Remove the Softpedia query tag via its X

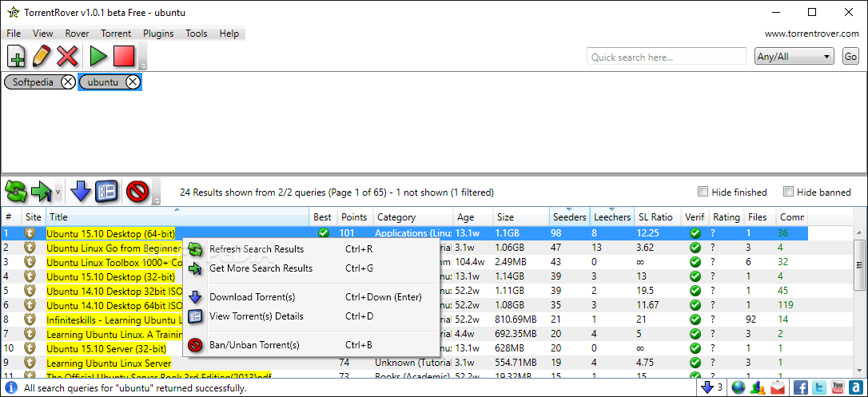click(67, 81)
